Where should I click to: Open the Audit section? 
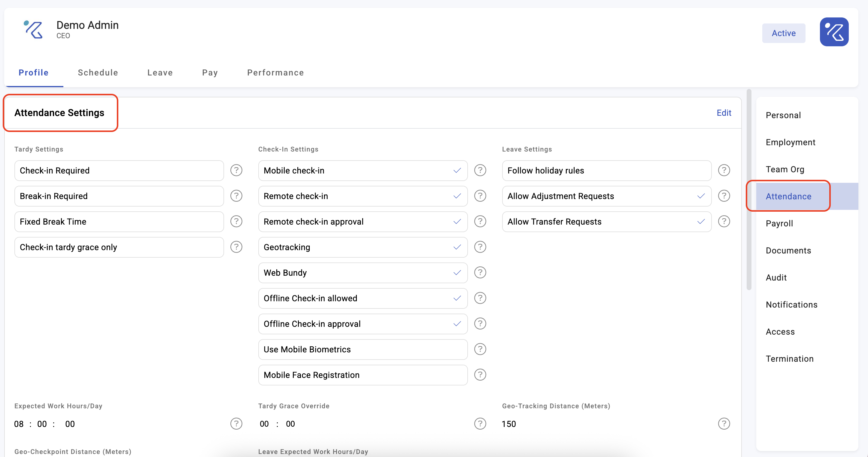(x=776, y=278)
